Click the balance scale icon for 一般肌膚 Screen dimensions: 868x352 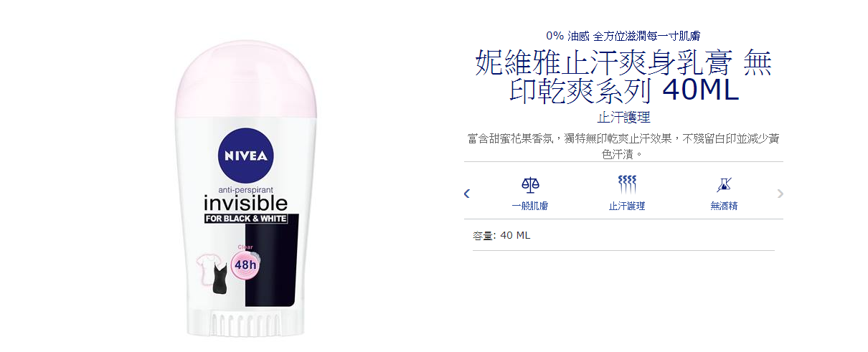tap(530, 186)
